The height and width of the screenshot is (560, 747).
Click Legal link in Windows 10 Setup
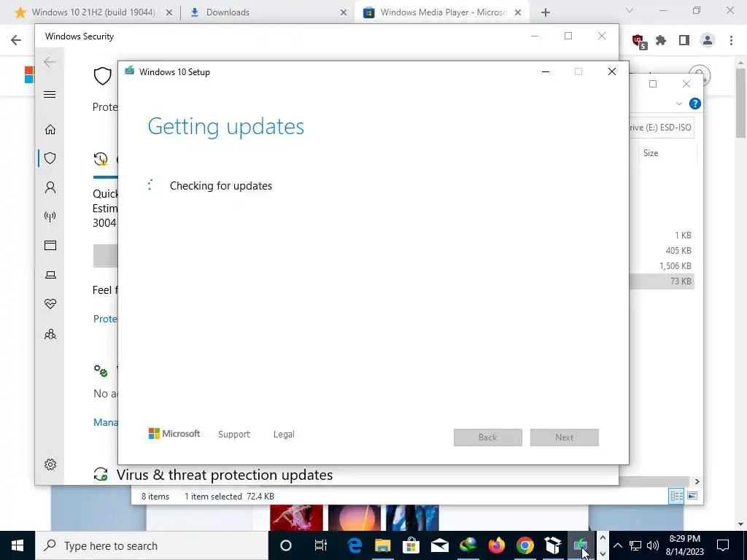284,435
